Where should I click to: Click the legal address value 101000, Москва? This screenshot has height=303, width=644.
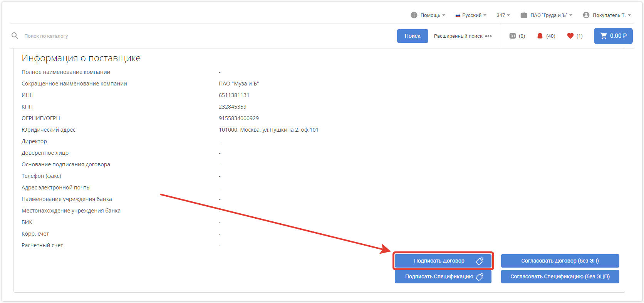pyautogui.click(x=268, y=130)
